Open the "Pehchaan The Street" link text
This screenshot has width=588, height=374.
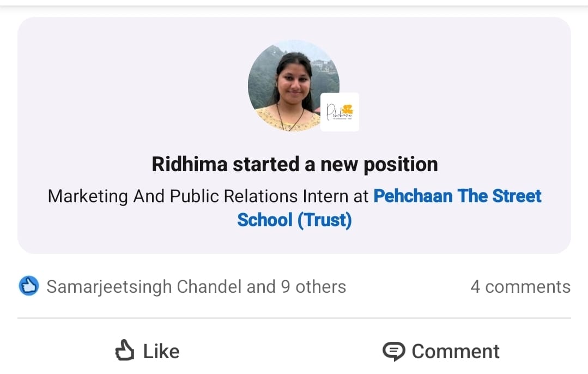click(x=457, y=196)
